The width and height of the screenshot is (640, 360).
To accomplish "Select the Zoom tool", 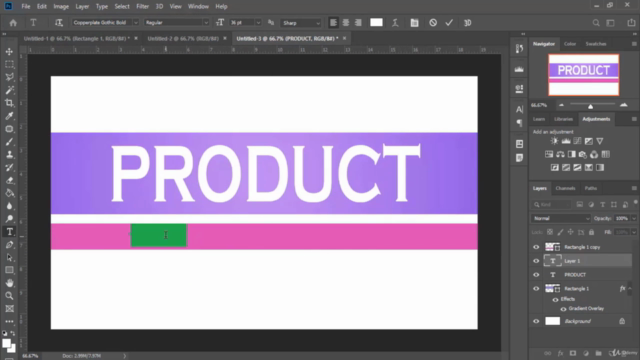I will click(9, 296).
